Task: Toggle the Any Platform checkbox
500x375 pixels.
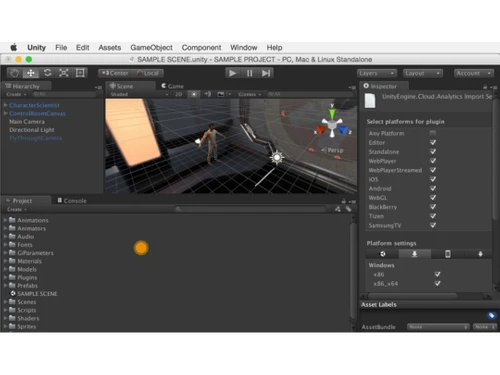Action: pos(433,133)
